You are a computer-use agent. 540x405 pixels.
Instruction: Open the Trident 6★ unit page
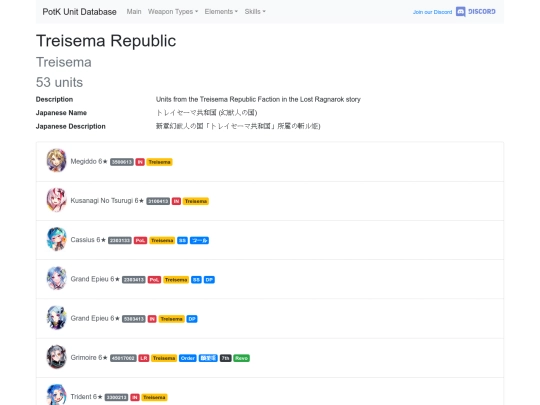pyautogui.click(x=86, y=397)
